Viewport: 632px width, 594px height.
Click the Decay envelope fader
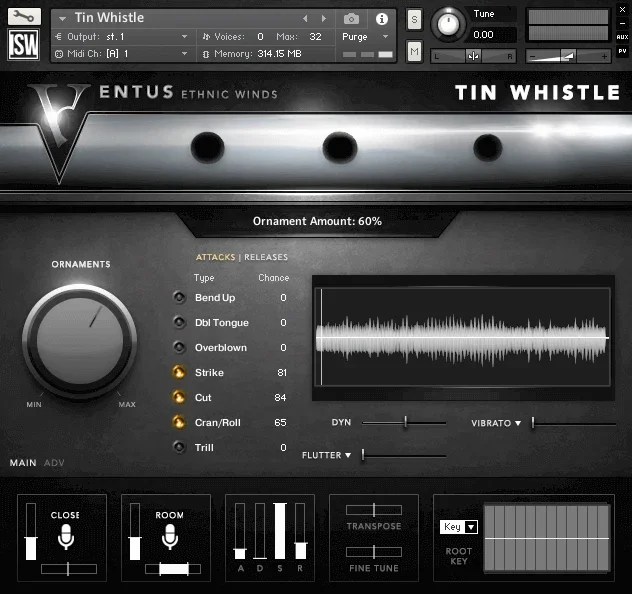pos(260,531)
